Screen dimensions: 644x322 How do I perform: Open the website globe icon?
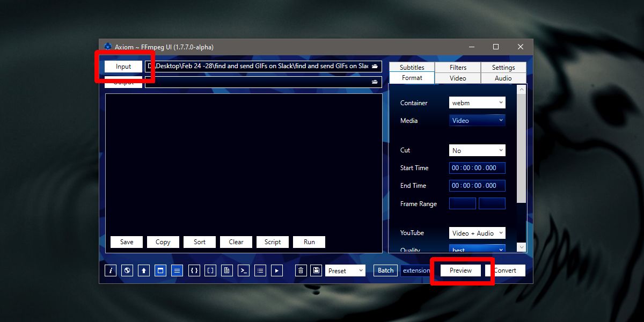pyautogui.click(x=127, y=270)
